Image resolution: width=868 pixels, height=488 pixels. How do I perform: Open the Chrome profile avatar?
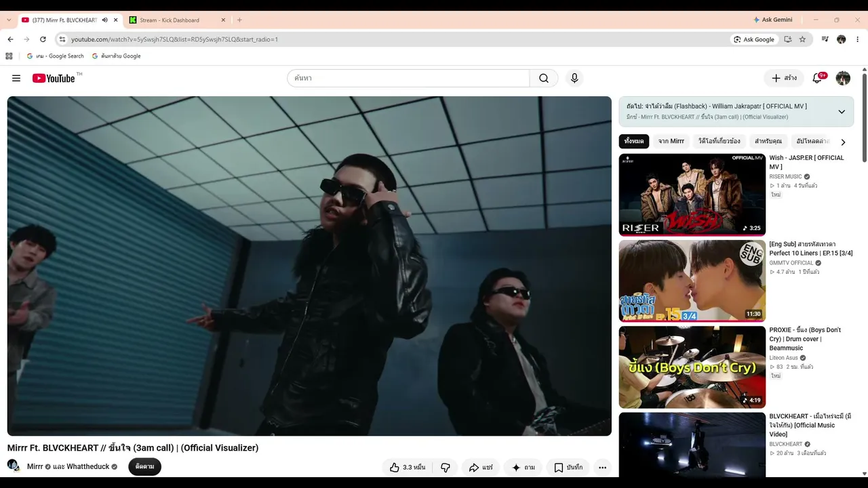pos(842,39)
